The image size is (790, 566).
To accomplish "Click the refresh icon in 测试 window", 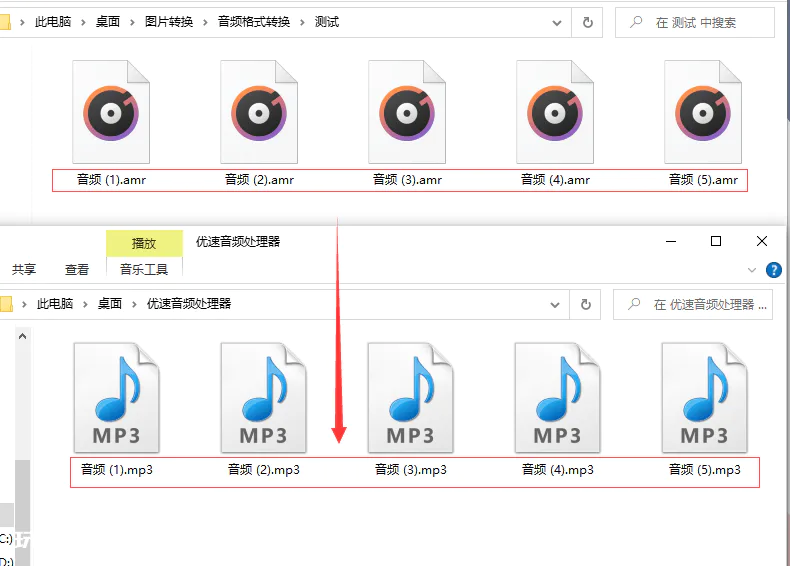I will coord(587,22).
